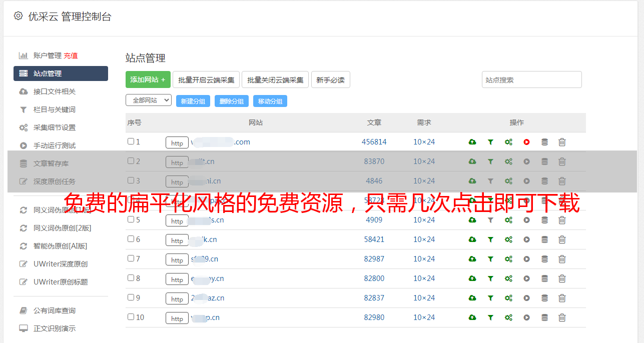Image resolution: width=644 pixels, height=343 pixels.
Task: Click the http badge in row 10
Action: tap(177, 318)
